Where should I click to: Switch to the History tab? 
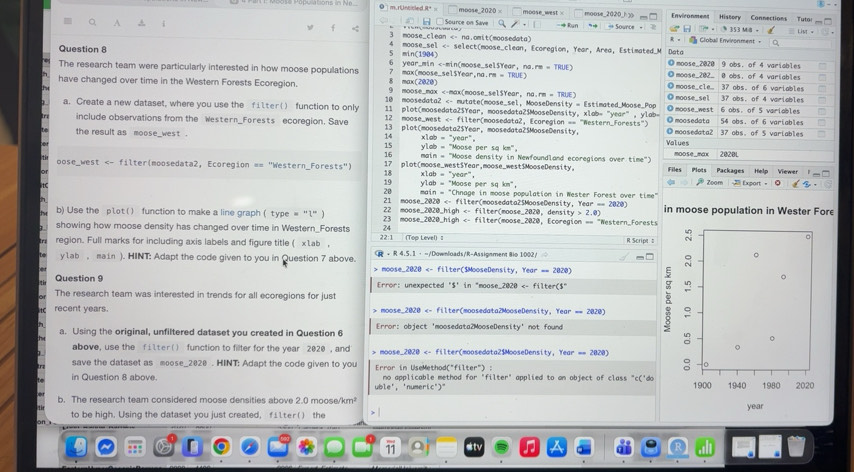pos(730,16)
